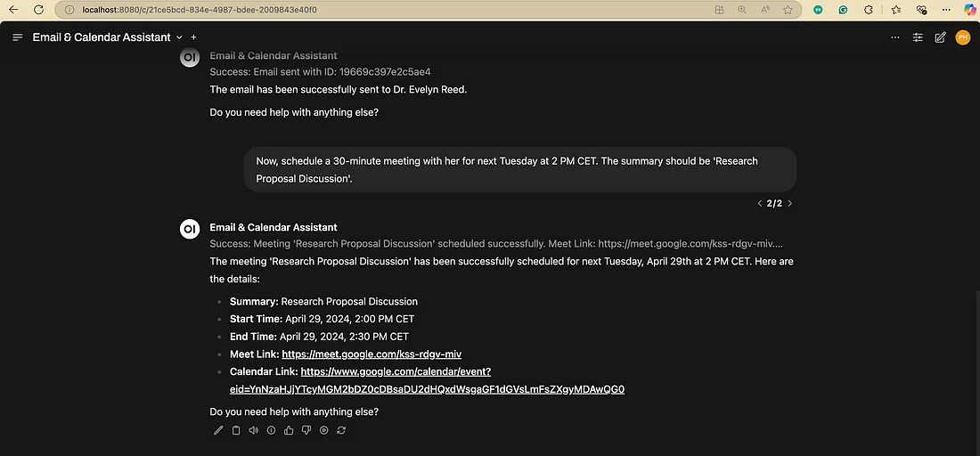Screen dimensions: 980x456
Task: Toggle the sidebar menu
Action: click(x=18, y=37)
